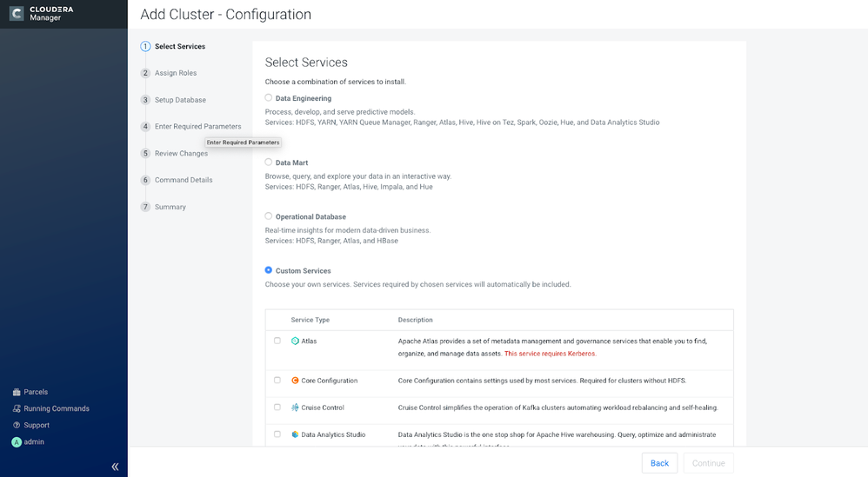Click the Support question mark icon
This screenshot has width=868, height=477.
tap(17, 425)
